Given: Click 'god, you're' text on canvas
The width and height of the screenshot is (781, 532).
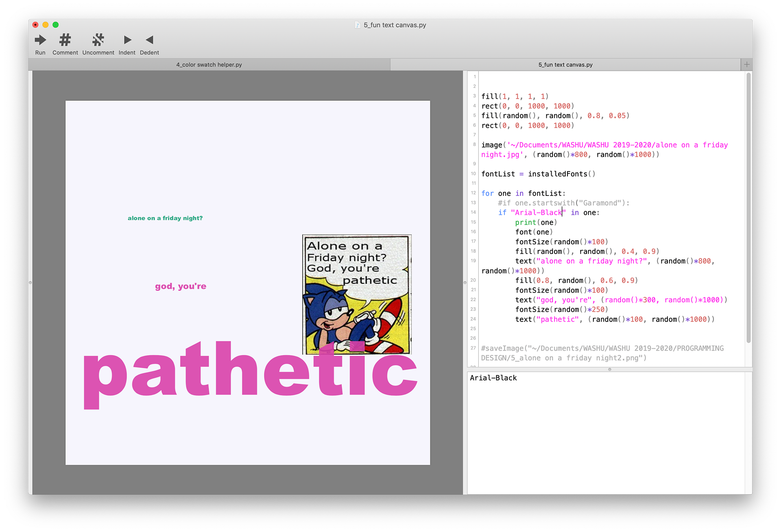Looking at the screenshot, I should [x=181, y=286].
